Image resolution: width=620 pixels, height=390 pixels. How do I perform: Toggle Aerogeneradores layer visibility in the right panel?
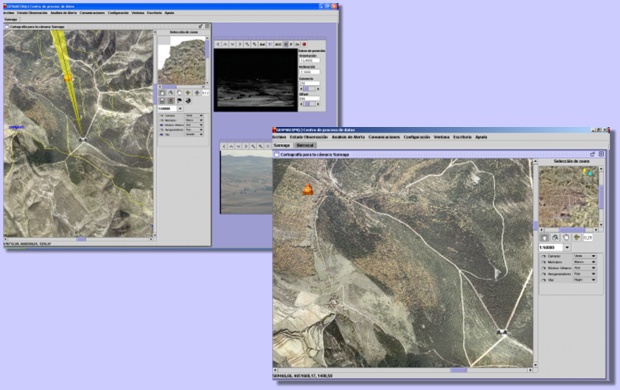544,274
